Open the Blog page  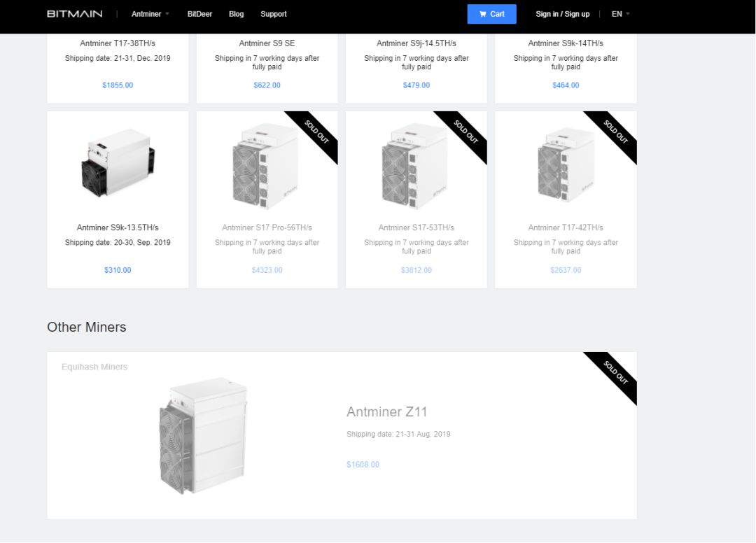pyautogui.click(x=237, y=14)
